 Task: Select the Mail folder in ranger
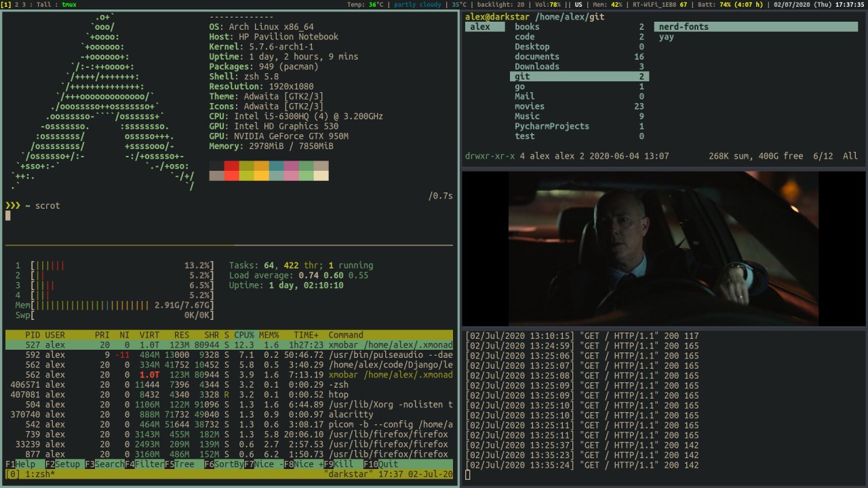(x=579, y=96)
